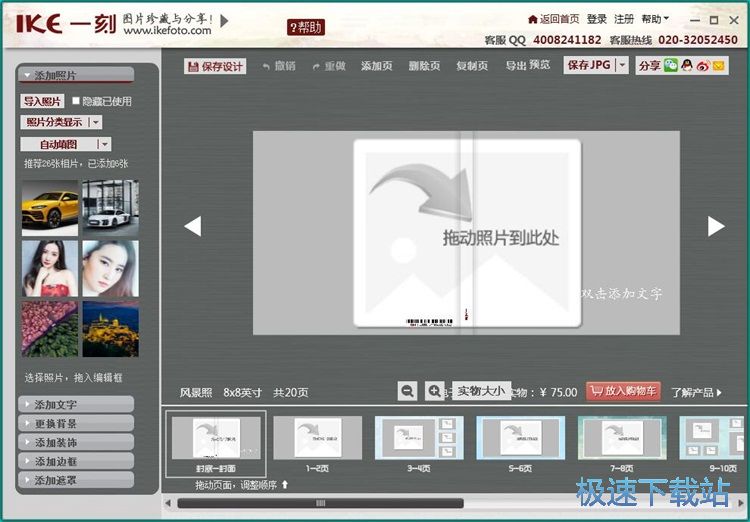
Task: Collapse the 添加照片 panel header
Action: click(x=77, y=75)
